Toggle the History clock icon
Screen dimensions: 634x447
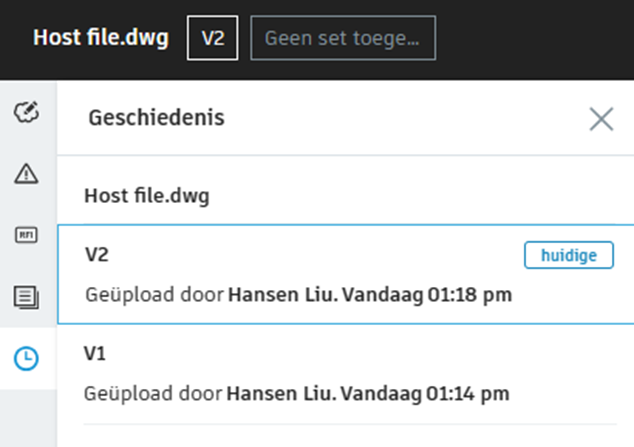coord(27,357)
